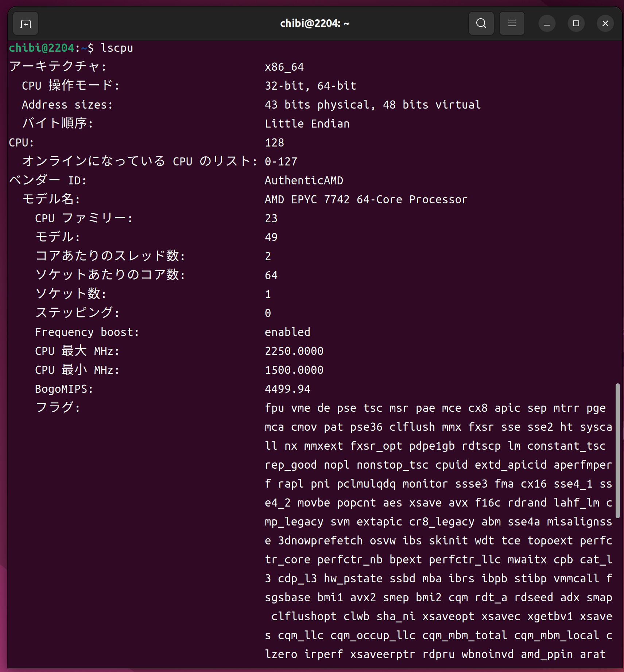
Task: Maximize the terminal window
Action: pos(576,24)
